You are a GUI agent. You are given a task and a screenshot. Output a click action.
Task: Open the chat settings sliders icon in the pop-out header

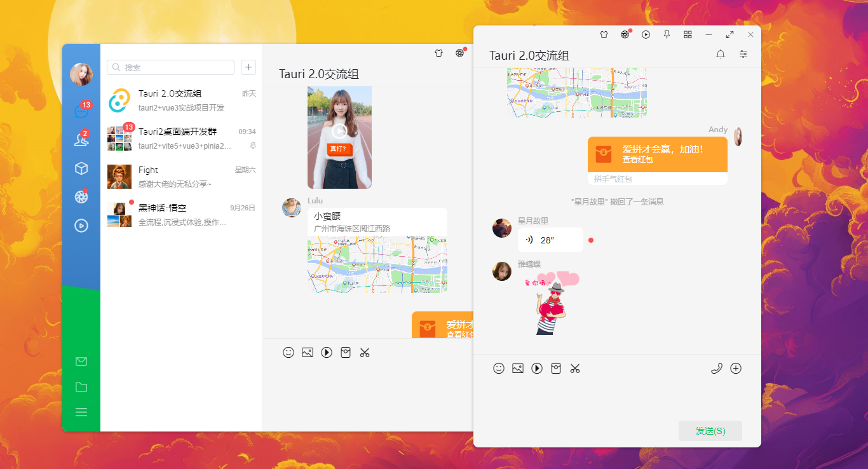[x=743, y=55]
